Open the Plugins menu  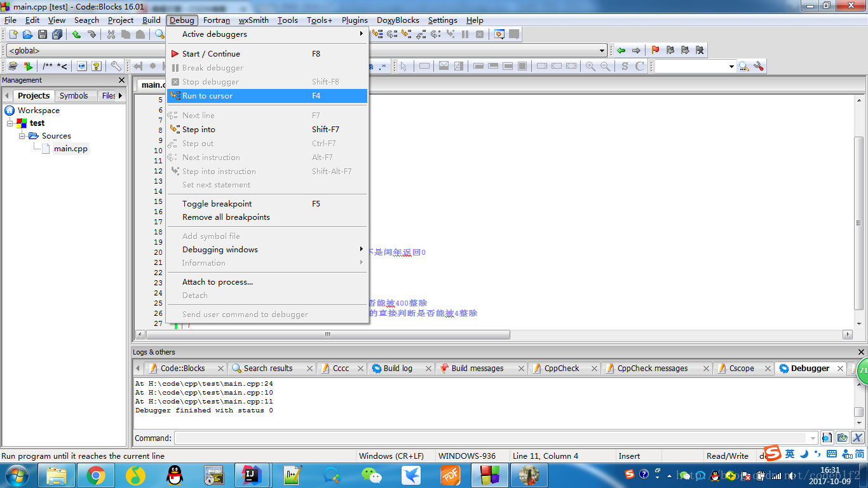point(355,20)
